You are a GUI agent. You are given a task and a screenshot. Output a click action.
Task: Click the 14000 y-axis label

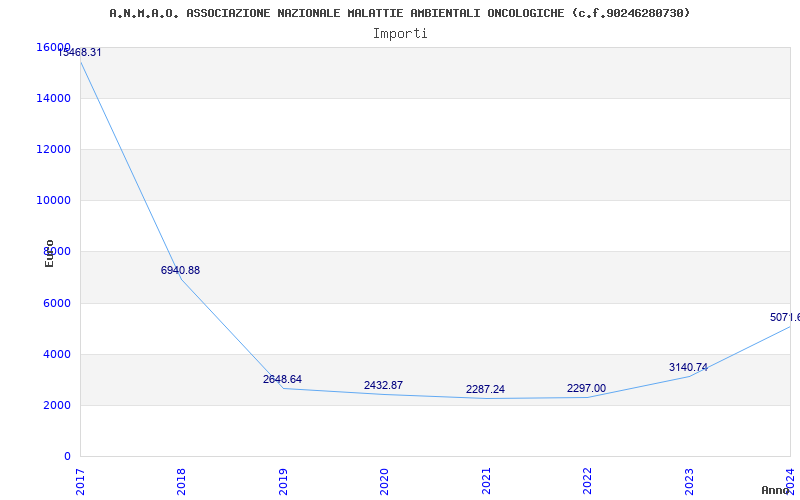point(54,98)
